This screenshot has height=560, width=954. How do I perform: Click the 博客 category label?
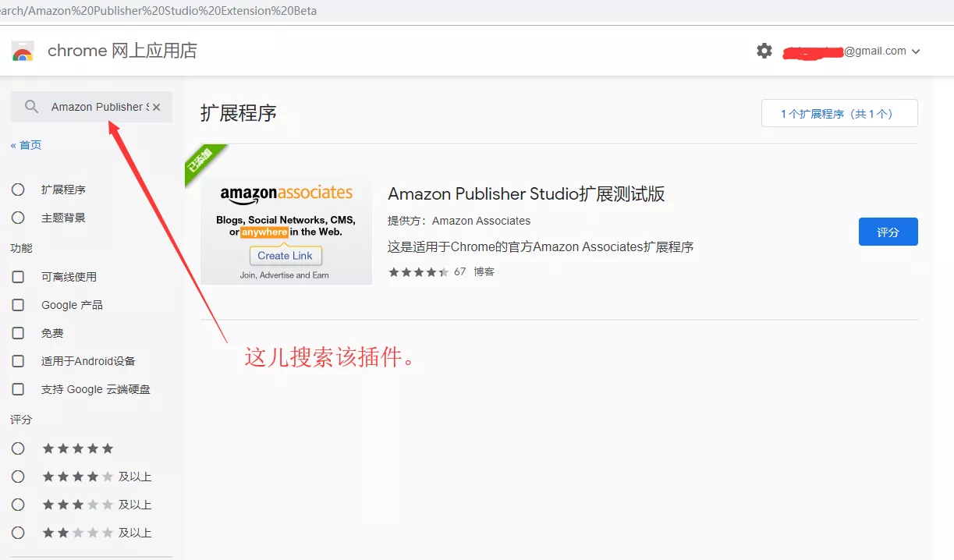tap(484, 271)
